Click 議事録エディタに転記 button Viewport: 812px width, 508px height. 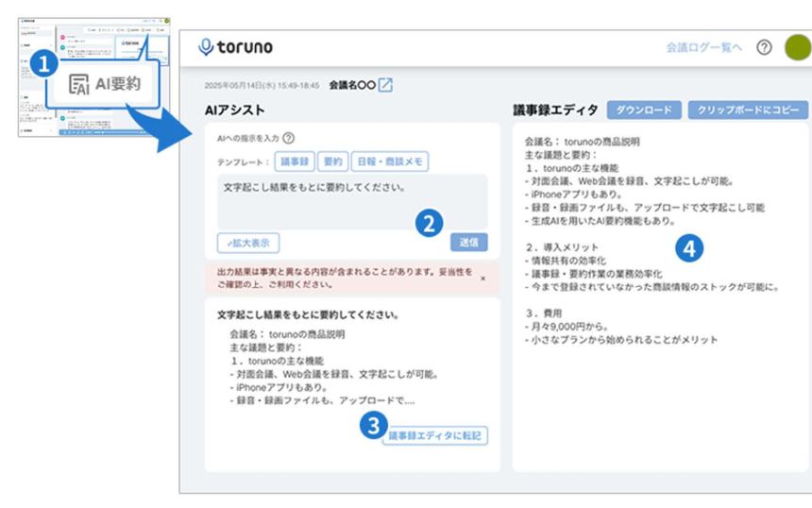tap(435, 435)
